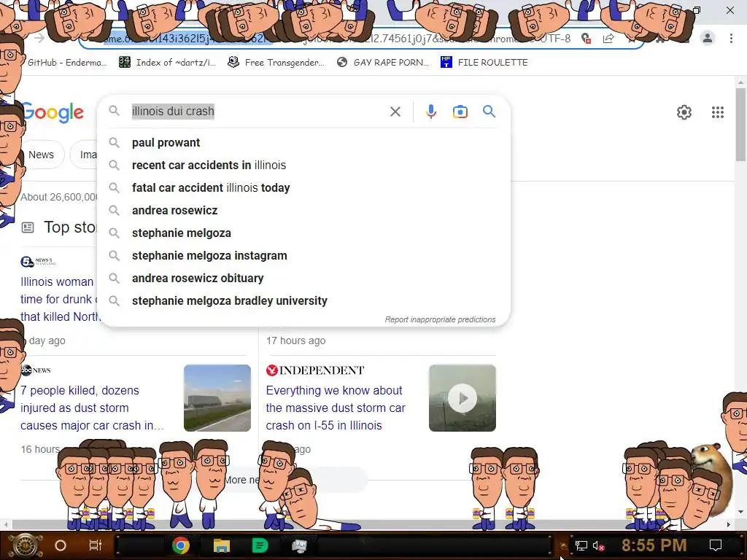Open 'Everything we know about' Independent article

[336, 408]
